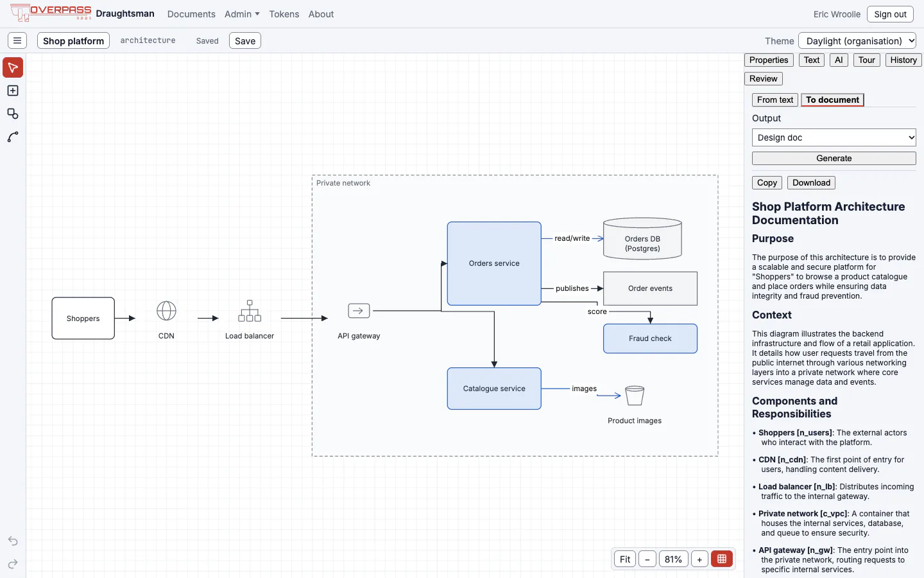The image size is (924, 578).
Task: Save the diagram
Action: (245, 40)
